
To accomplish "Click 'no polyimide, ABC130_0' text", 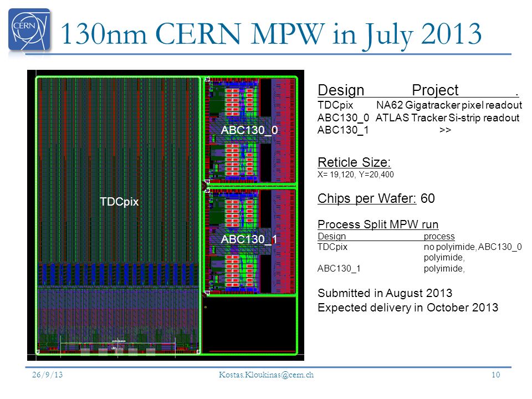I will (x=473, y=247).
